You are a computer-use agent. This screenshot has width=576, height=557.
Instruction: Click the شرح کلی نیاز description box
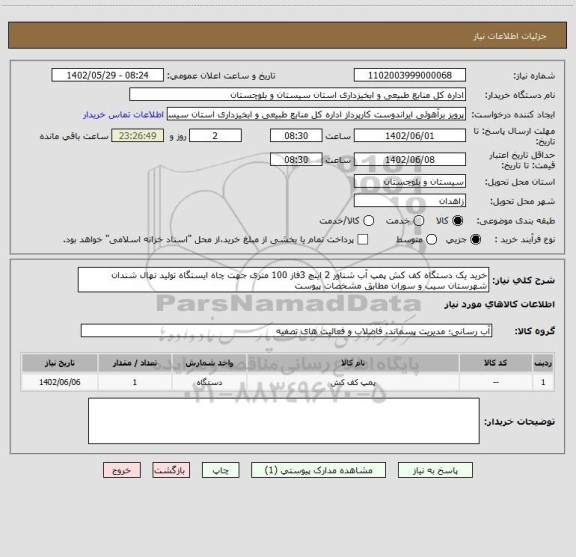point(284,280)
